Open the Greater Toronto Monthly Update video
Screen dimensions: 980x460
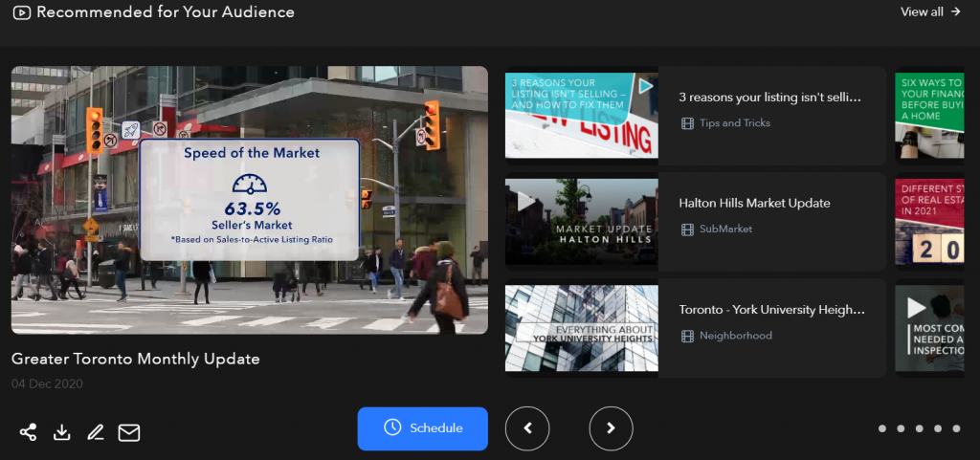[249, 200]
